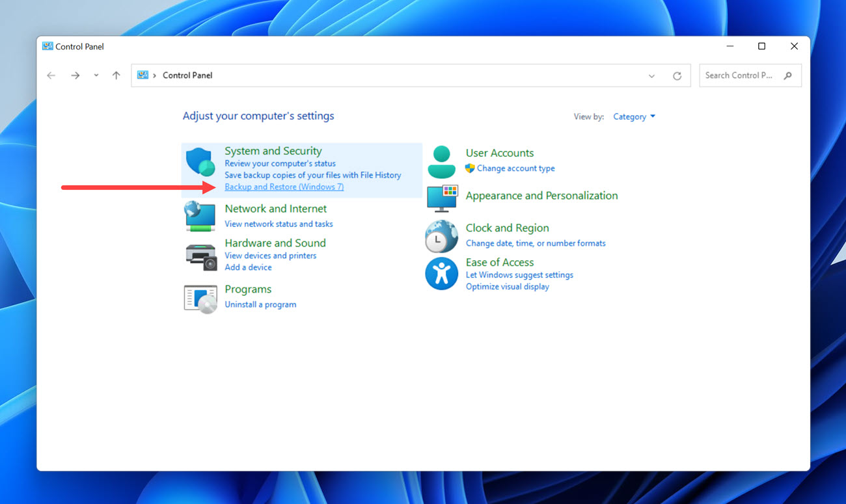Open the recent locations dropdown arrow
The width and height of the screenshot is (846, 504).
tap(96, 75)
